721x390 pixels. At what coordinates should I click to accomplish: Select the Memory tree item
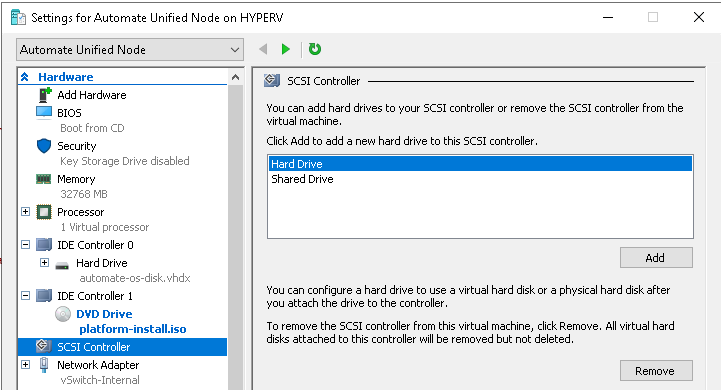click(76, 179)
